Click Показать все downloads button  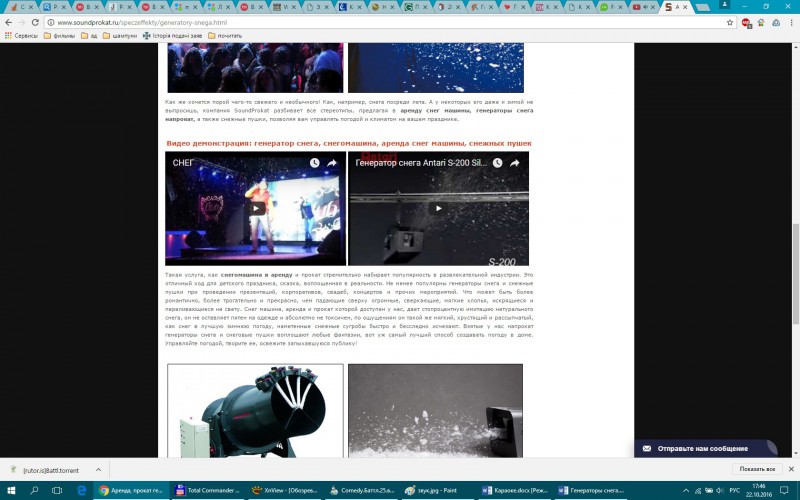pos(757,469)
